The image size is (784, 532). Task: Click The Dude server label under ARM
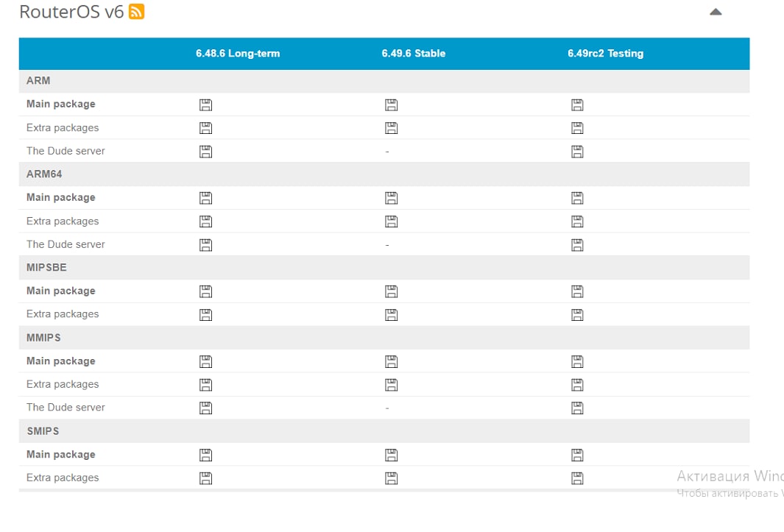66,151
